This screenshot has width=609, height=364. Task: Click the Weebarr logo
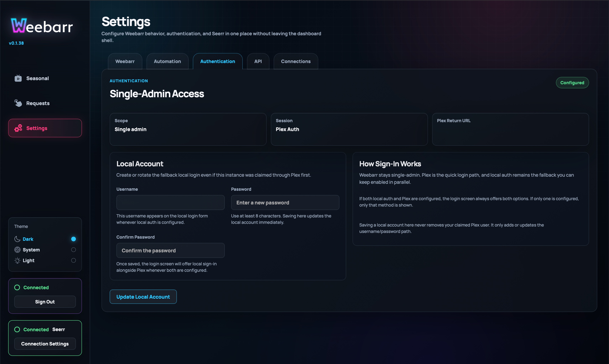(42, 26)
